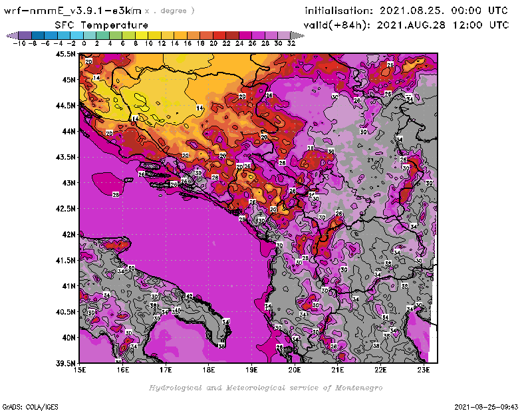The height and width of the screenshot is (411, 532).
Task: Click the '40.5N' latitude axis label
Action: point(65,312)
